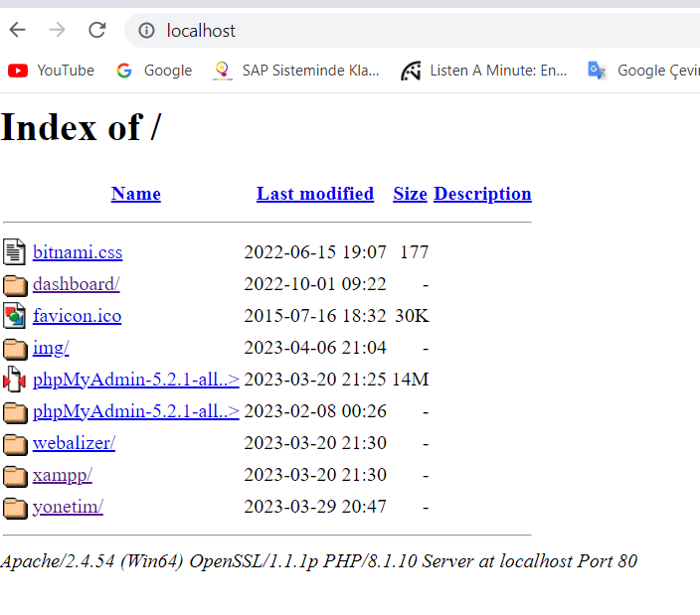Viewport: 700px width, 615px height.
Task: Click the Apache server footer text
Action: [x=319, y=561]
